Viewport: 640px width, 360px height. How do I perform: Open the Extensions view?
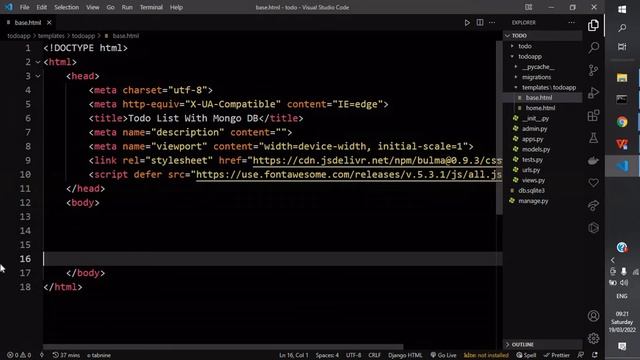593,116
